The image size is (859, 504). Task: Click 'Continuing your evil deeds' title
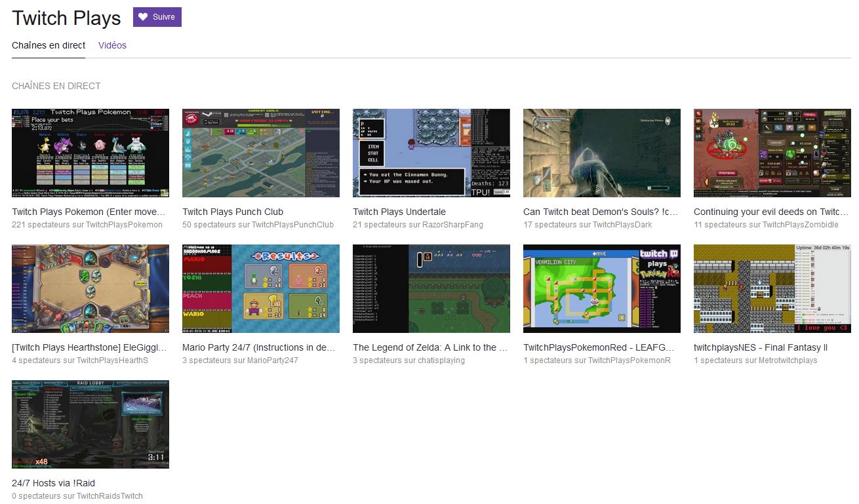[x=771, y=212]
